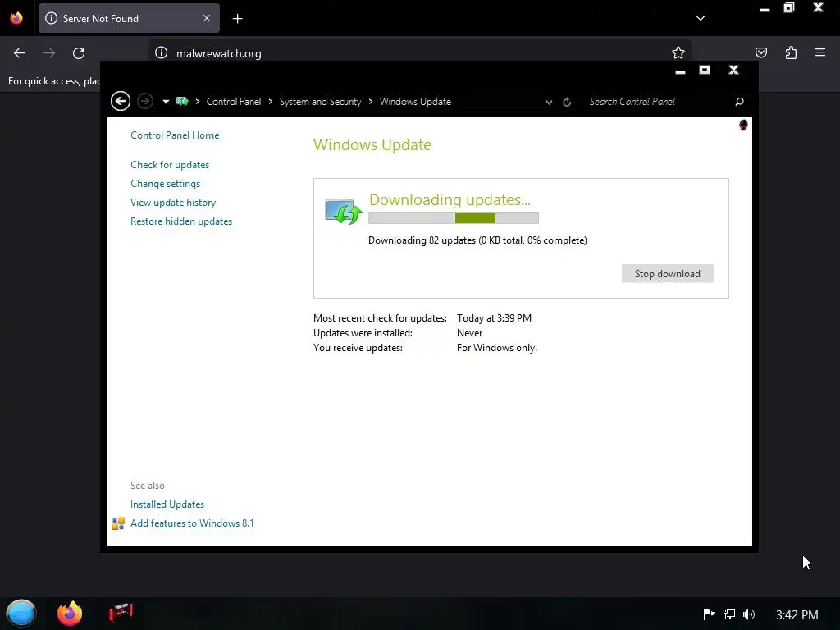Click the Control Panel address bar icon
Image resolution: width=840 pixels, height=630 pixels.
pyautogui.click(x=182, y=101)
